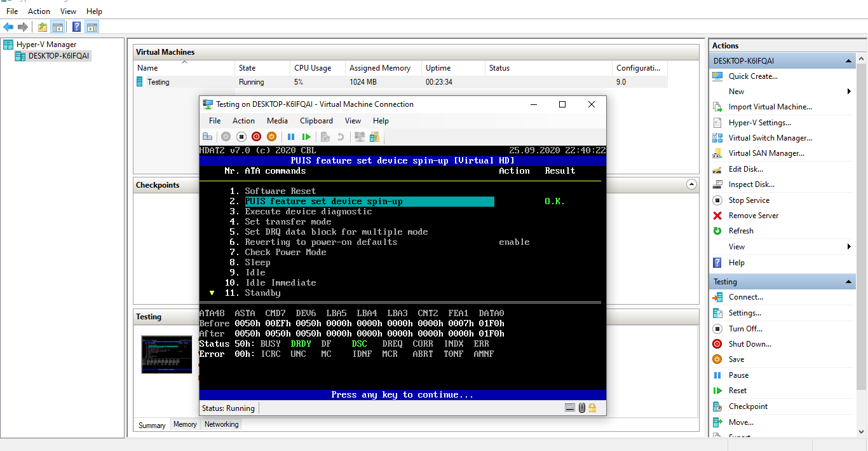Screen dimensions: 868x451
Task: Toggle Show/Hide Console Tree toolbar icon
Action: (57, 27)
